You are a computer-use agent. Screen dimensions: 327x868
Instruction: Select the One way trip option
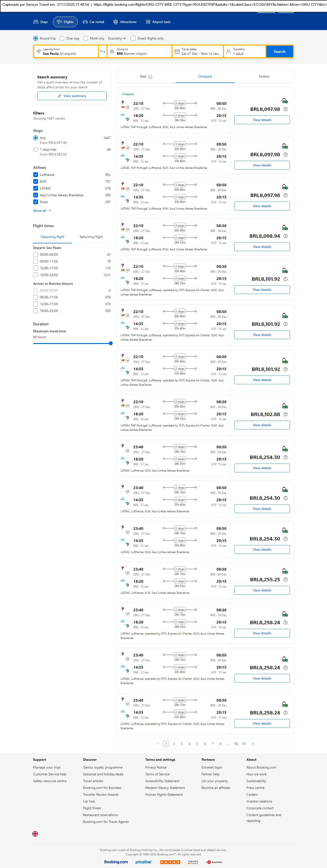click(62, 38)
